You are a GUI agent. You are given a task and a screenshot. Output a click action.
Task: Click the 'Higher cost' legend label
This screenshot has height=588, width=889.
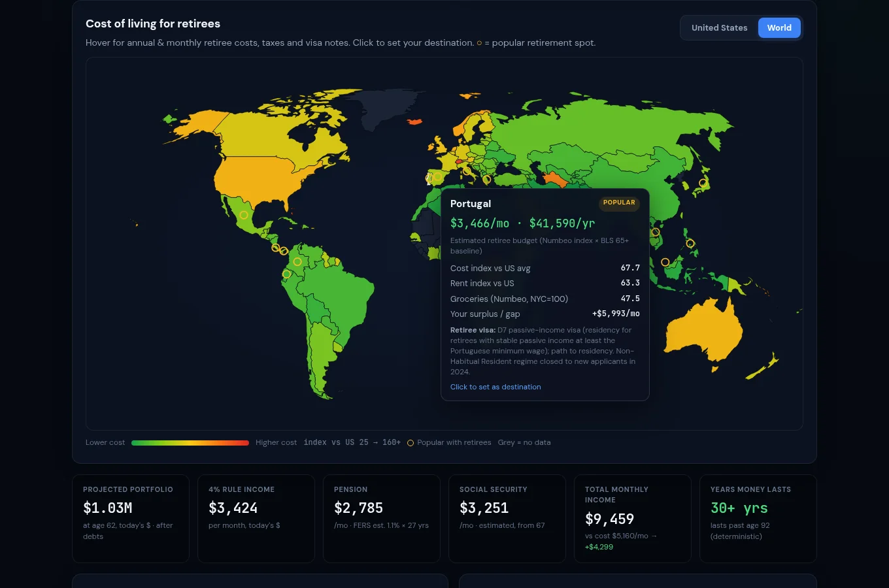[276, 442]
